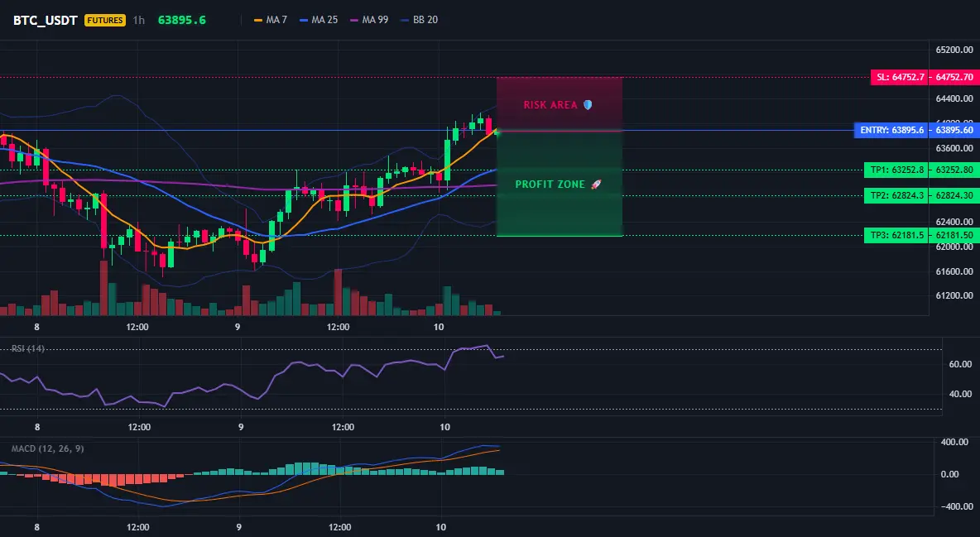Click the MACD (12, 26, 9) indicator label
Screen dimensions: 980x537
coord(47,448)
